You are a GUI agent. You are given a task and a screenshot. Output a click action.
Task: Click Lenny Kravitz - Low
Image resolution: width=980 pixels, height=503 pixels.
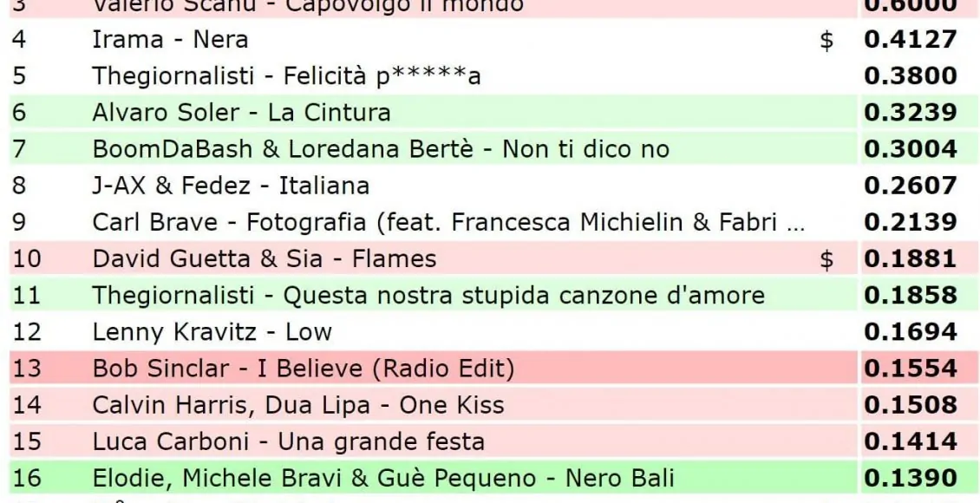pos(212,332)
